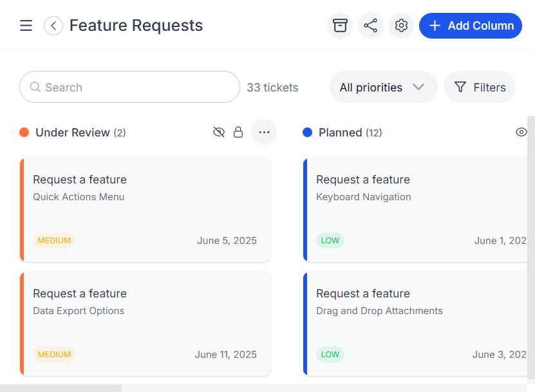Open the Filters panel
The height and width of the screenshot is (392, 535).
click(480, 88)
